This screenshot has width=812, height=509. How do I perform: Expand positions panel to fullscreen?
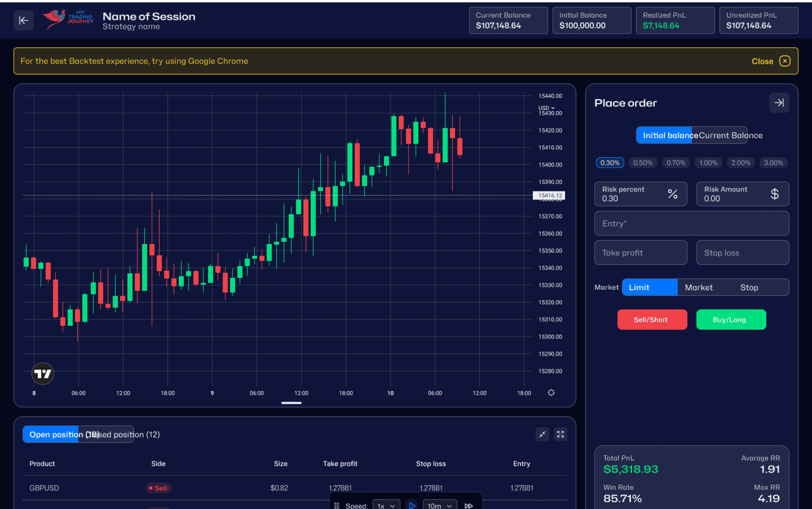[x=560, y=434]
